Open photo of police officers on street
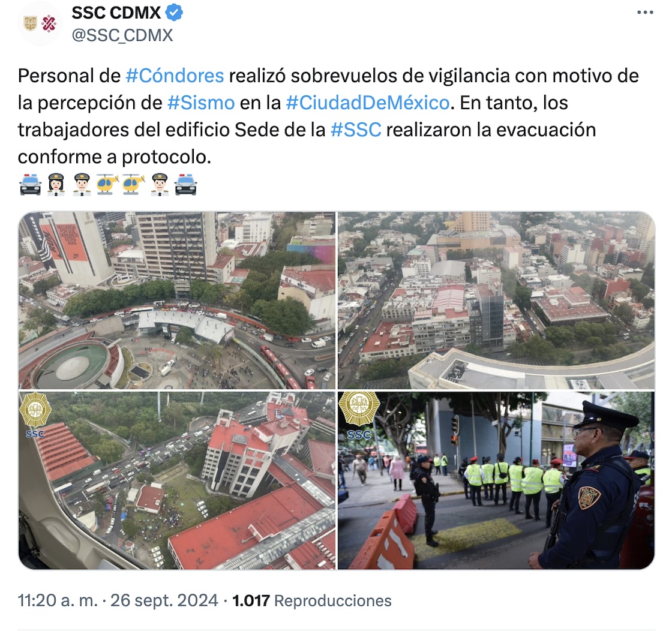The height and width of the screenshot is (631, 672). coord(496,480)
